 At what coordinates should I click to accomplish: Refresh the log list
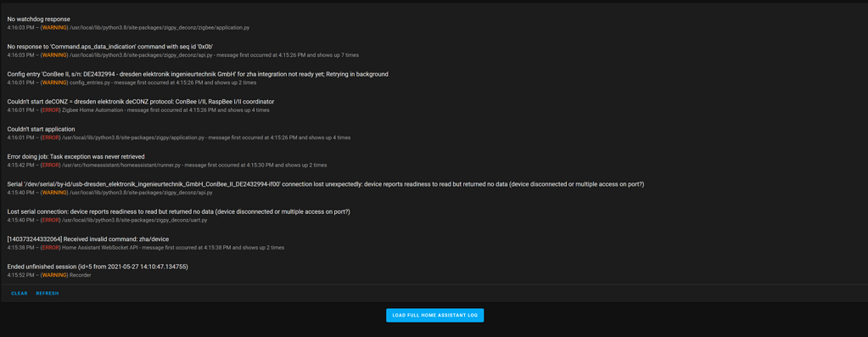point(47,294)
